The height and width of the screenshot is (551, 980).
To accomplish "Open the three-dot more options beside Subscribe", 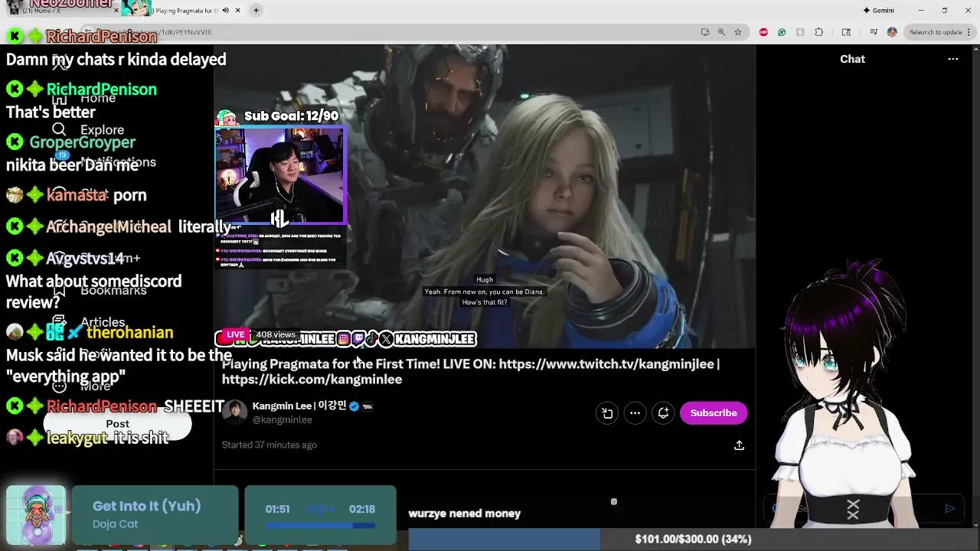I will point(635,413).
